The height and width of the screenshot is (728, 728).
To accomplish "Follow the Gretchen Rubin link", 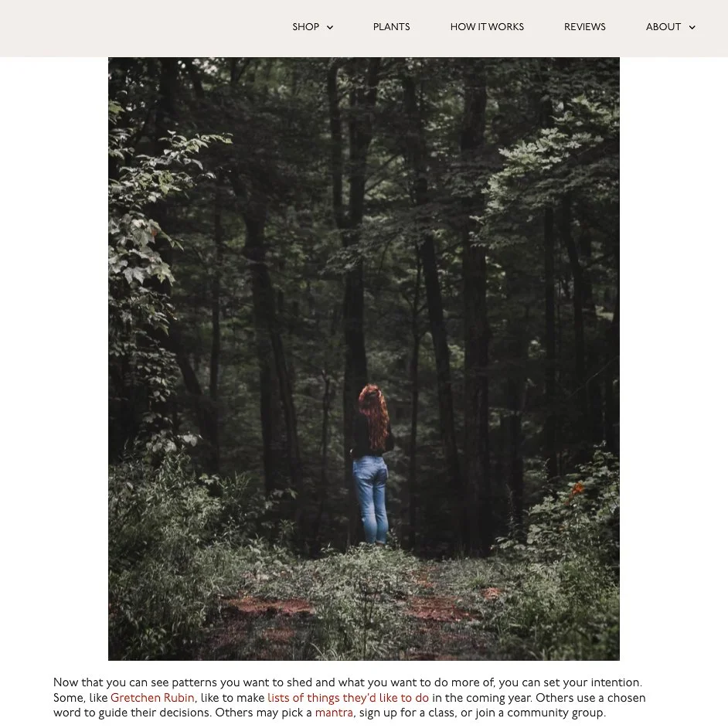I will [152, 698].
